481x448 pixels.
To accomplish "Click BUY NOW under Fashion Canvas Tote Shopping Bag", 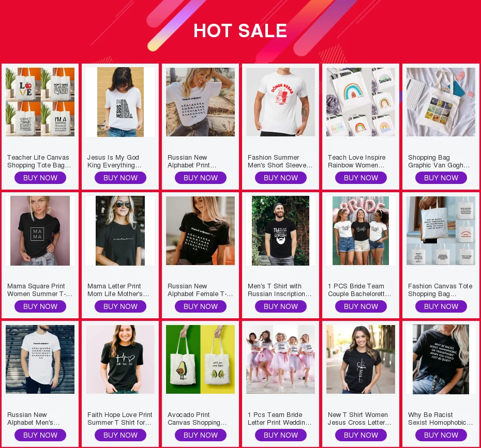I will pyautogui.click(x=441, y=306).
